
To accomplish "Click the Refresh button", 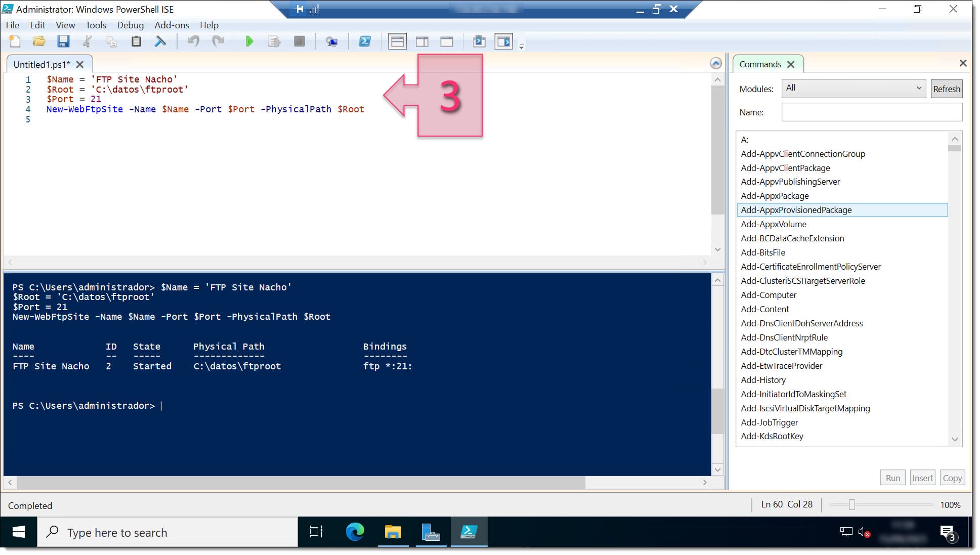I will click(x=946, y=89).
